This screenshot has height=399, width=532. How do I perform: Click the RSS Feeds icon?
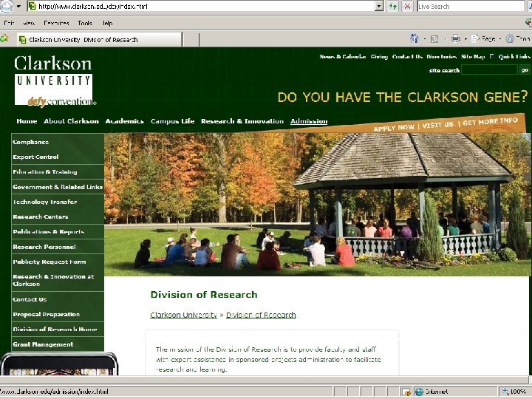click(x=434, y=39)
